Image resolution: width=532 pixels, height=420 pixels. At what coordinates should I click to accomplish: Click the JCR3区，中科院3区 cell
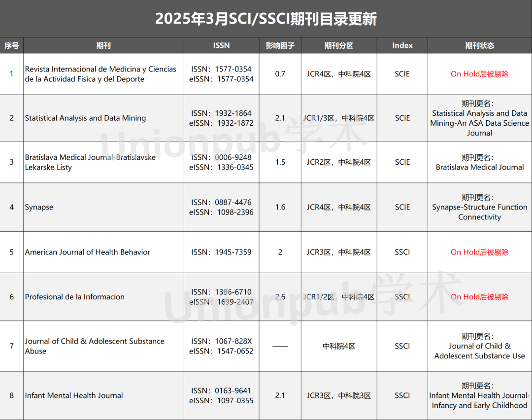tap(339, 395)
